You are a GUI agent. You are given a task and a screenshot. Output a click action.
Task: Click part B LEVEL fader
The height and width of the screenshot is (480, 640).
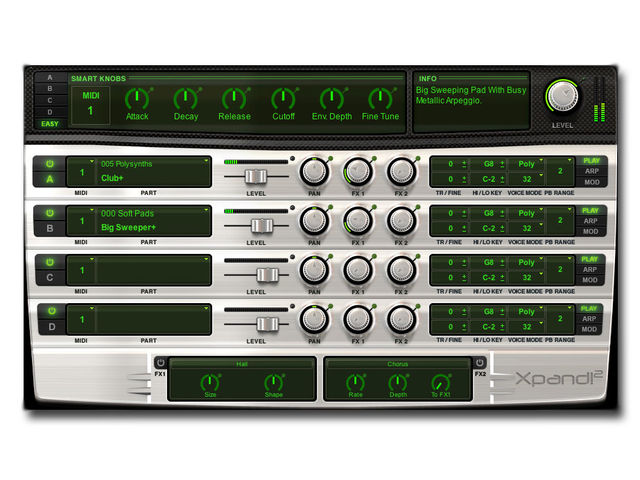click(x=262, y=226)
